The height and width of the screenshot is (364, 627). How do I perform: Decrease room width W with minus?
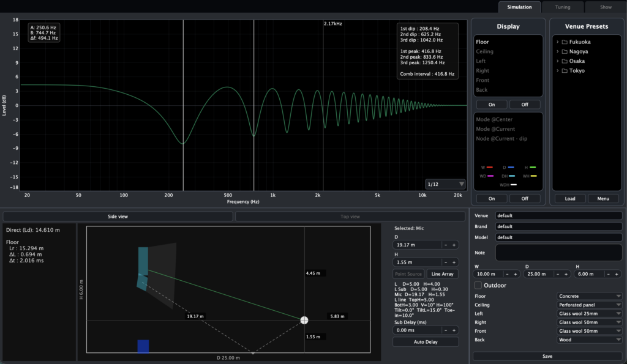[x=507, y=274]
